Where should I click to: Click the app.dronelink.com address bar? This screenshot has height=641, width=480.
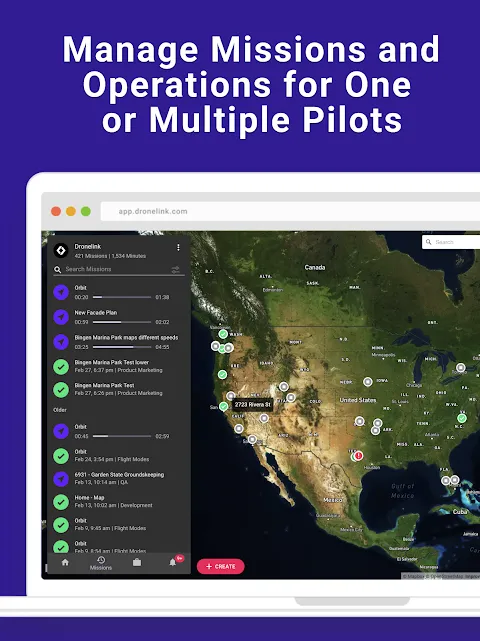pos(290,211)
